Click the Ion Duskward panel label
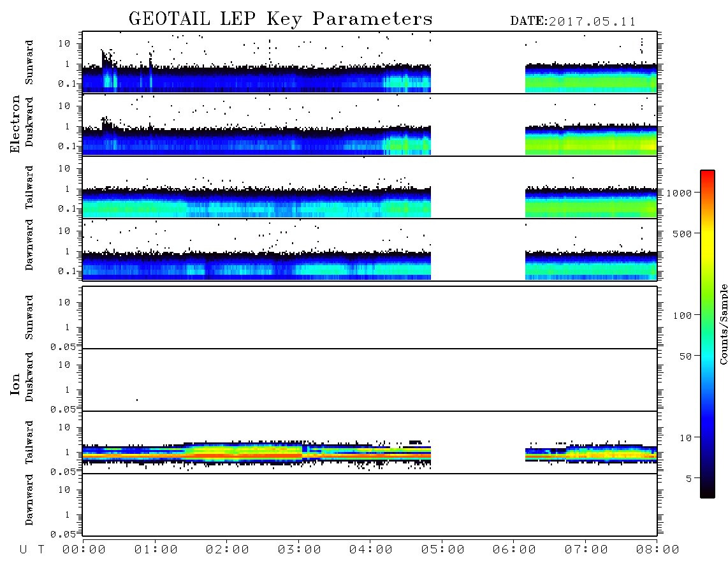The image size is (728, 561). click(29, 377)
